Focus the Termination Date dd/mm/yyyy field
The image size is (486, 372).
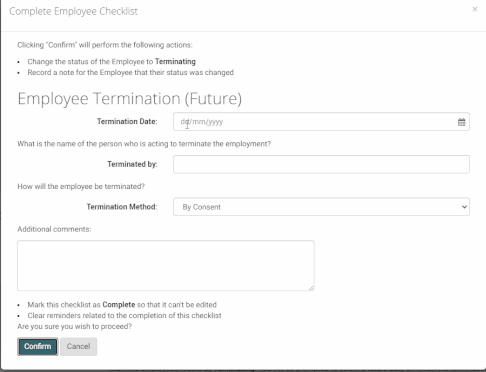(321, 122)
